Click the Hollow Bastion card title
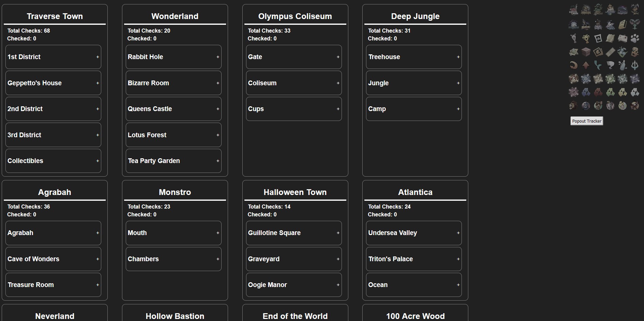The height and width of the screenshot is (321, 644). coord(175,316)
